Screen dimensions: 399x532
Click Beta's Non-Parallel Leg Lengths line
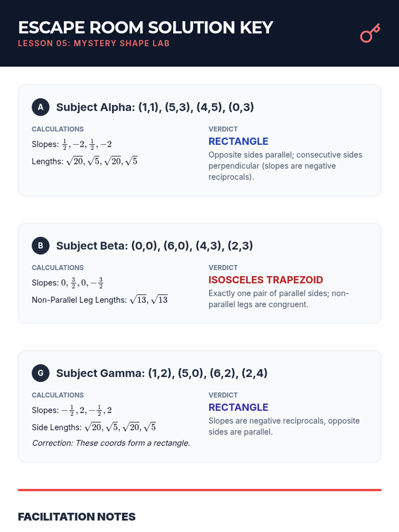100,300
